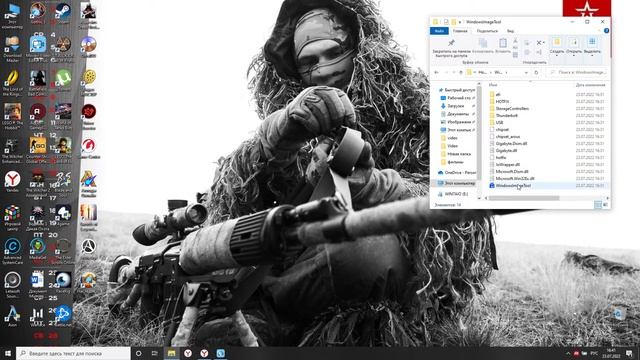Open Download Master desktop shortcut
This screenshot has width=640, height=360.
(12, 49)
